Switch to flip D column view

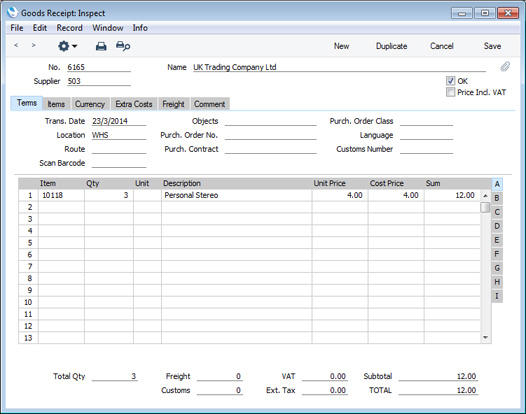pyautogui.click(x=497, y=226)
